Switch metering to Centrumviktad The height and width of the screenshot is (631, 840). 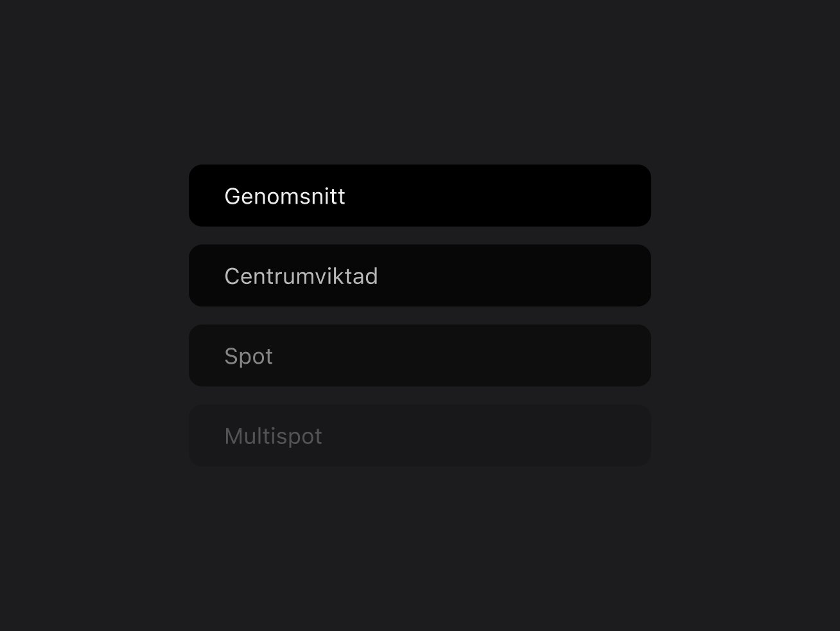click(419, 276)
